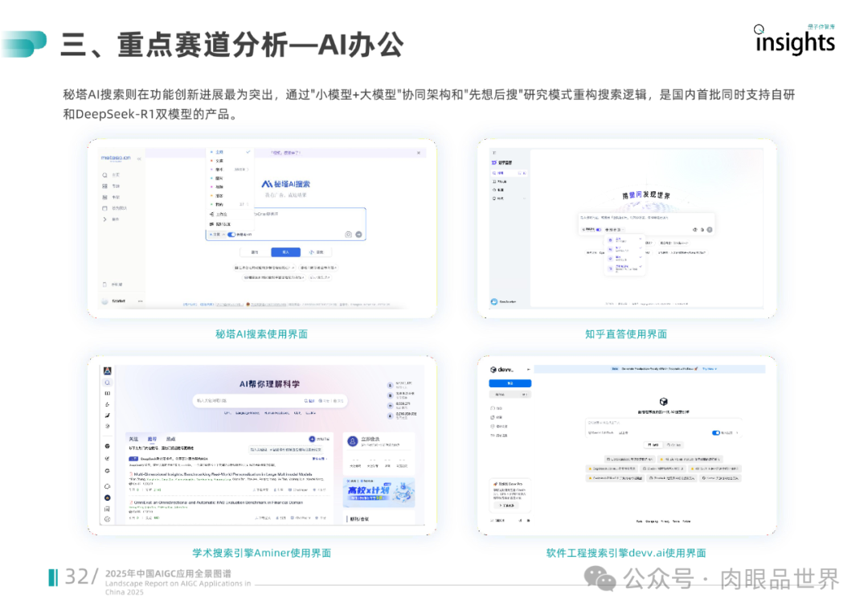Click the highlighted search icon in AMiner sidebar

108,383
